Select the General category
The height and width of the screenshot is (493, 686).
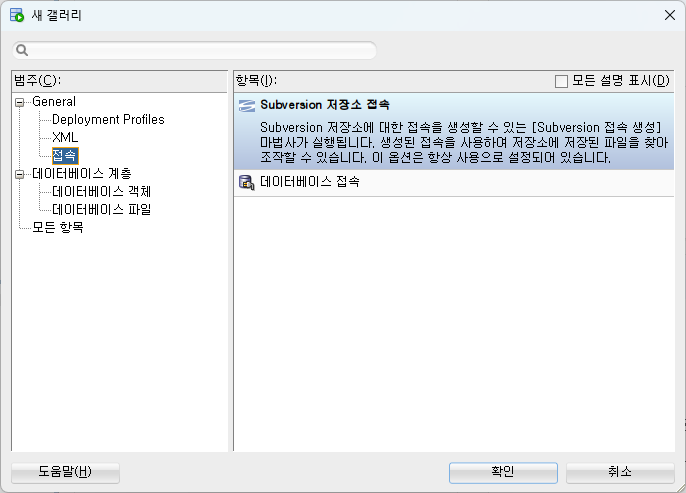click(54, 101)
